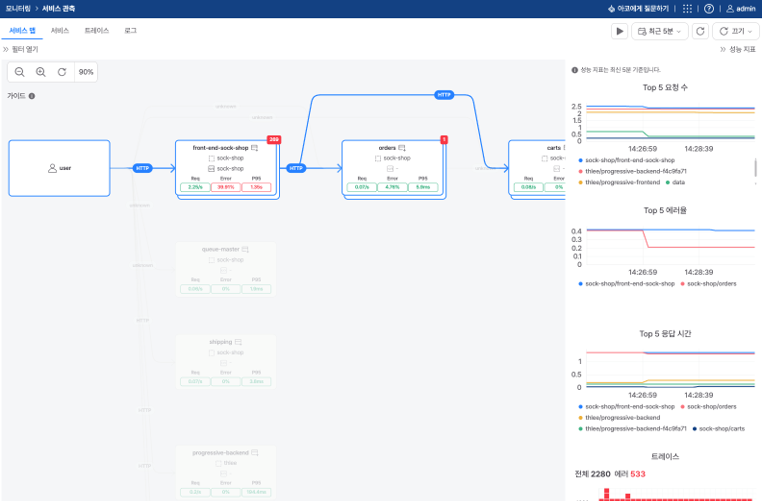Open the 최근 5분 time range dropdown
Image resolution: width=762 pixels, height=501 pixels.
659,31
